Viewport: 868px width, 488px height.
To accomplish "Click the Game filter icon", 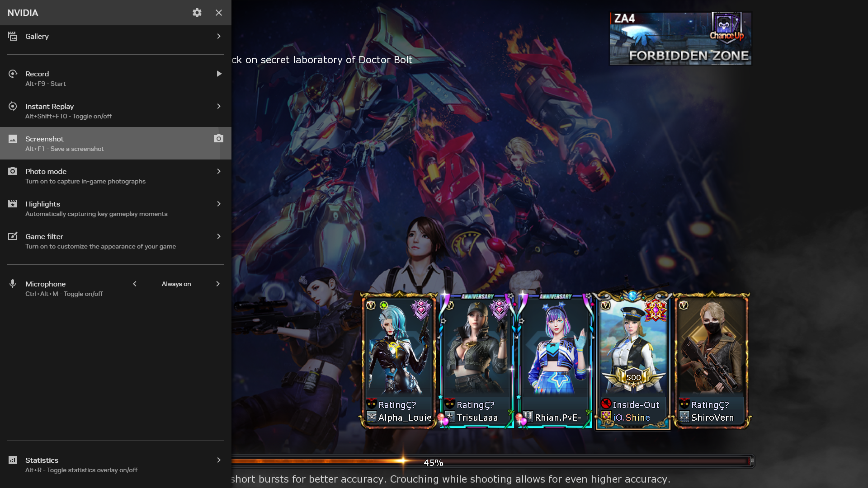I will (13, 236).
